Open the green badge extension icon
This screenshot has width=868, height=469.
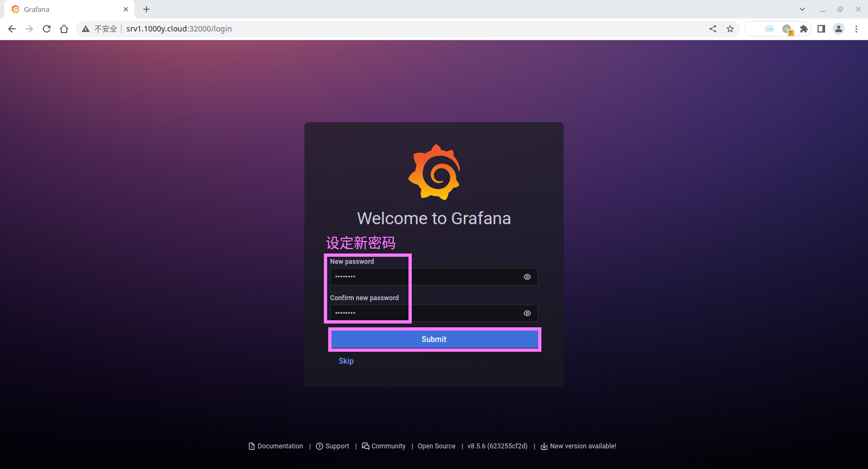[x=787, y=29]
